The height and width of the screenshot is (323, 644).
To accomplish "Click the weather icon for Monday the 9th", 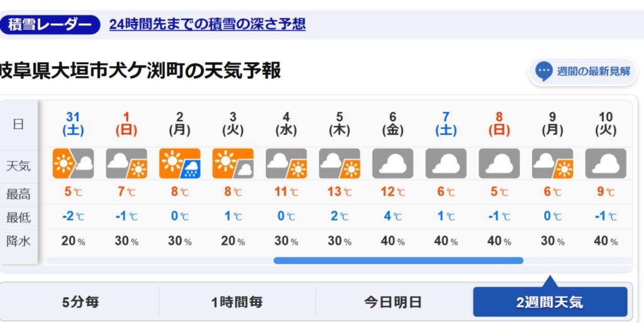I will pyautogui.click(x=552, y=163).
